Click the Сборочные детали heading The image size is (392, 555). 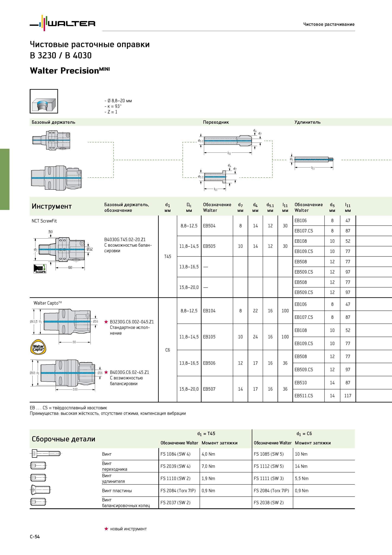click(63, 439)
